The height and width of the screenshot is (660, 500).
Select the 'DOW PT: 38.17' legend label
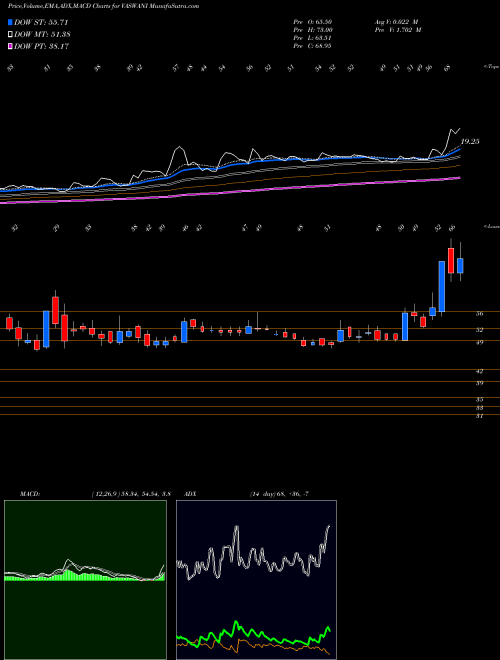coord(42,46)
